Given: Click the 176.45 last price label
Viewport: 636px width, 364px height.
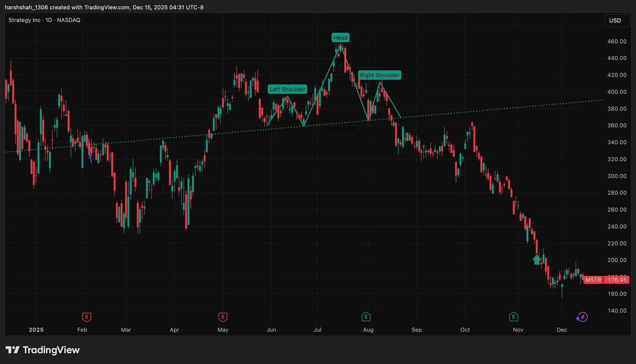Looking at the screenshot, I should 616,280.
